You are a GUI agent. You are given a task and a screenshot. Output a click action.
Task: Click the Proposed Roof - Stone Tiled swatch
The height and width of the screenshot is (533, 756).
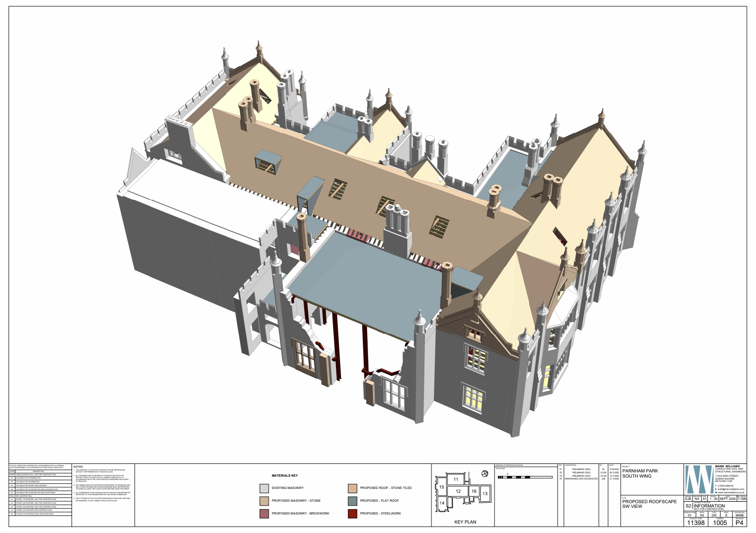tap(352, 488)
